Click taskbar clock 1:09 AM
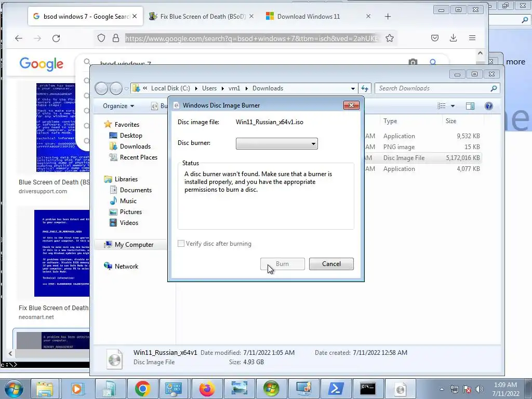This screenshot has width=532, height=399. click(x=506, y=389)
